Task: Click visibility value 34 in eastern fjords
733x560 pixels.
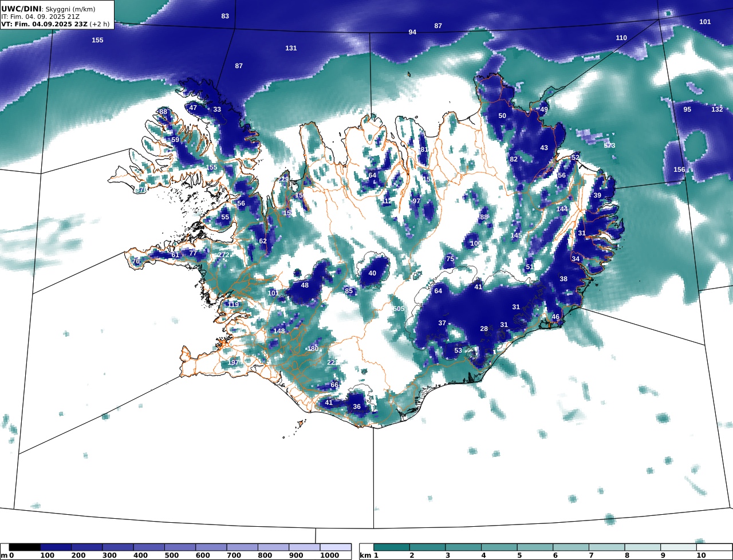Action: pos(576,259)
